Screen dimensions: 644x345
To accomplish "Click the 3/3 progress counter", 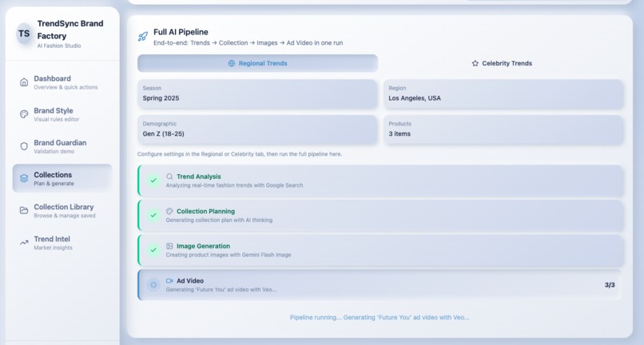I will [610, 285].
